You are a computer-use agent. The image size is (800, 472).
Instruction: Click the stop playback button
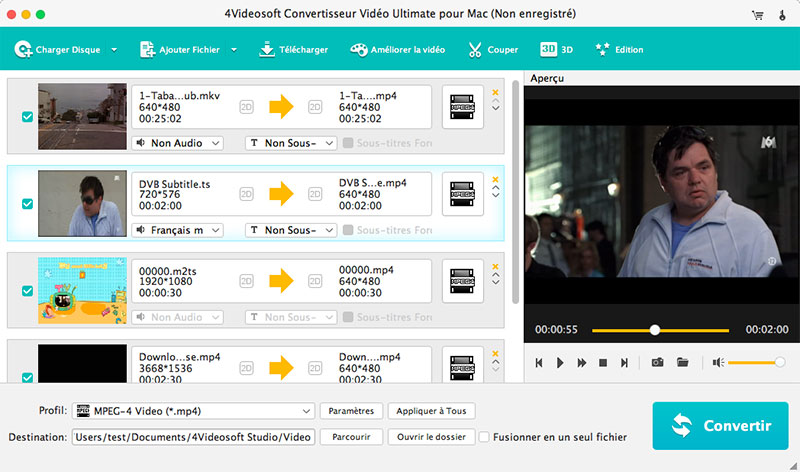(x=603, y=362)
